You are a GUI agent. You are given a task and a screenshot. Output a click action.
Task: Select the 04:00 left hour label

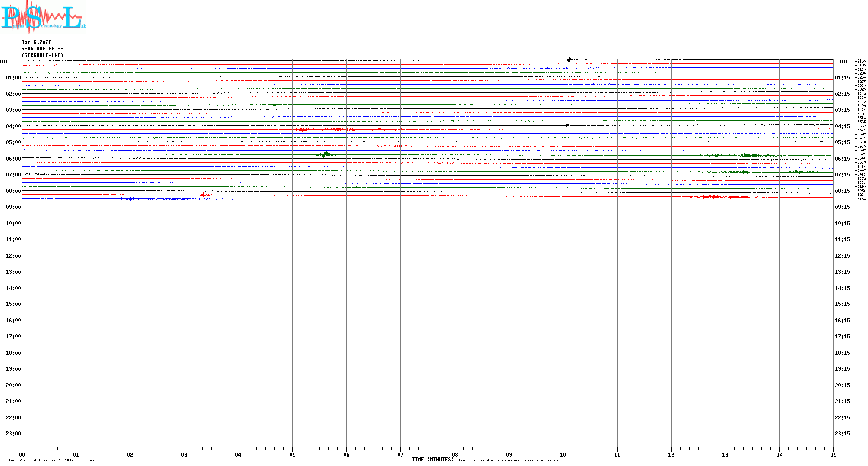point(13,126)
